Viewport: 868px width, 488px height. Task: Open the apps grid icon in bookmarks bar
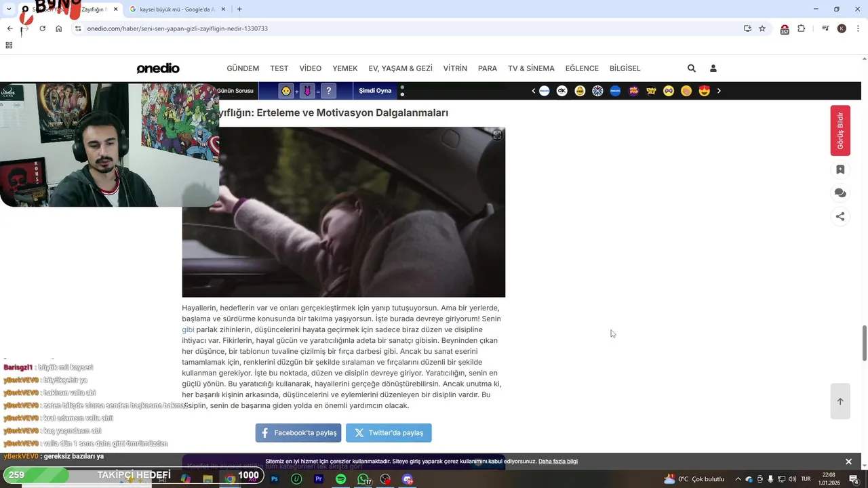coord(9,45)
